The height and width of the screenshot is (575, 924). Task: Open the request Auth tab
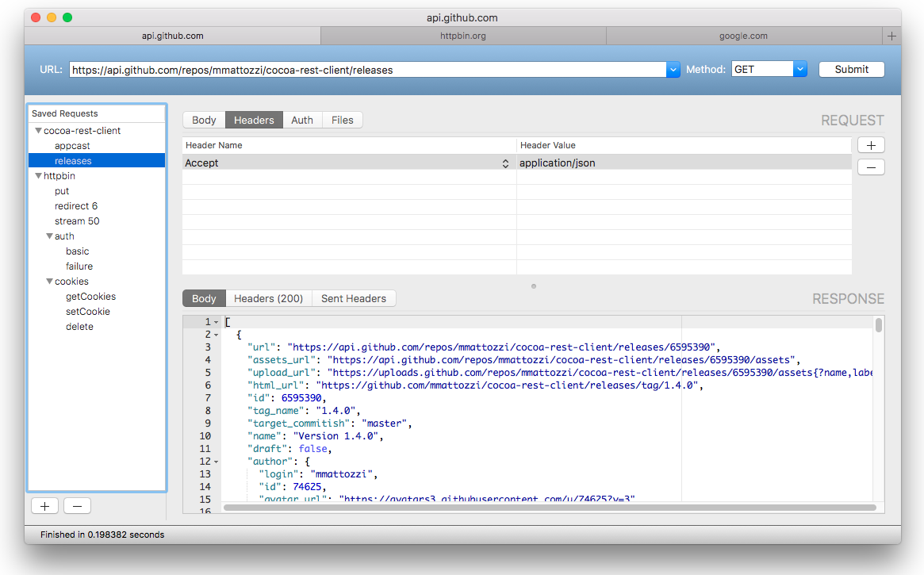click(302, 121)
